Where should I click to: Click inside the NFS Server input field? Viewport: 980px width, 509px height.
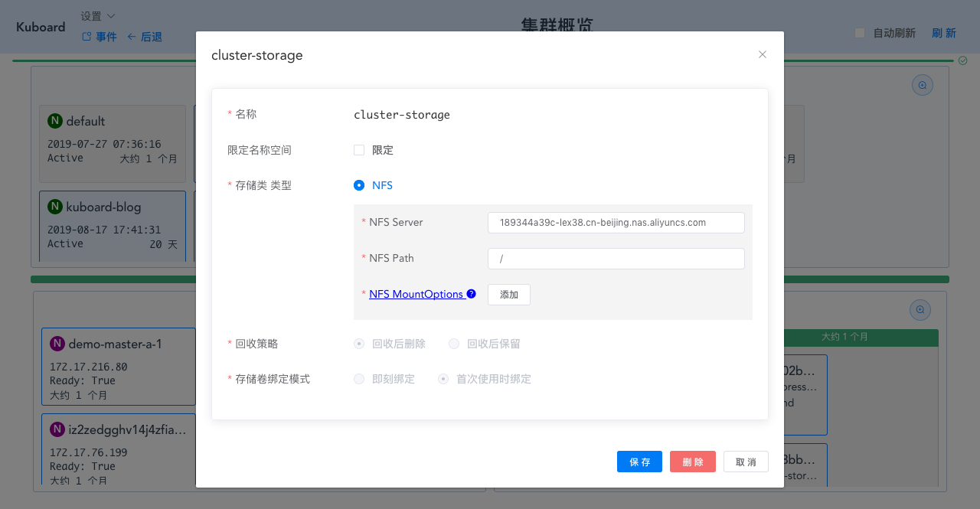(x=616, y=222)
